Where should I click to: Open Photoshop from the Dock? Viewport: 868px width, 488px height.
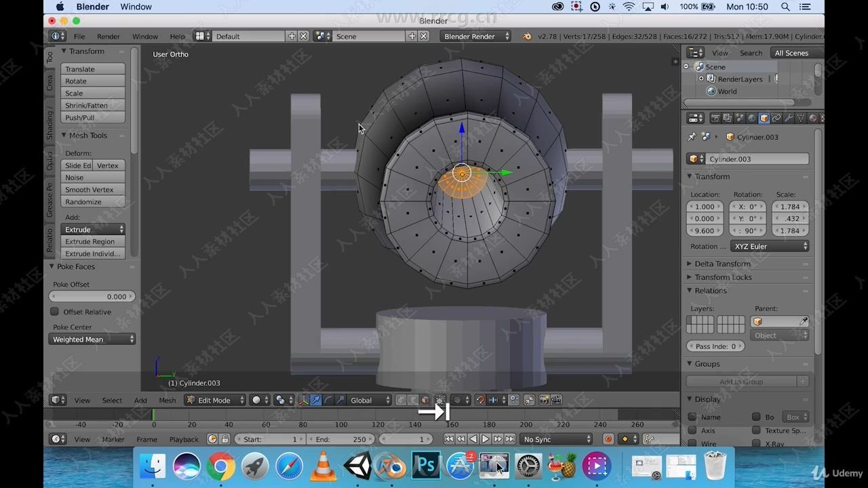[426, 466]
